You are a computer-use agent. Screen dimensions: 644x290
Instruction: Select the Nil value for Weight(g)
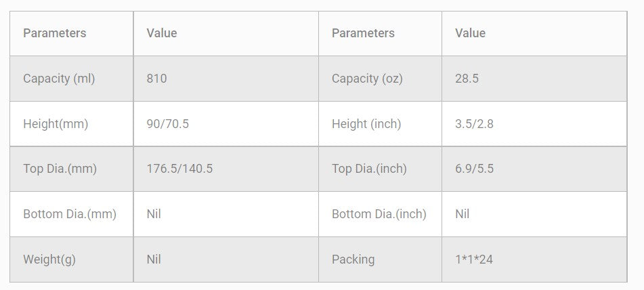click(x=154, y=260)
